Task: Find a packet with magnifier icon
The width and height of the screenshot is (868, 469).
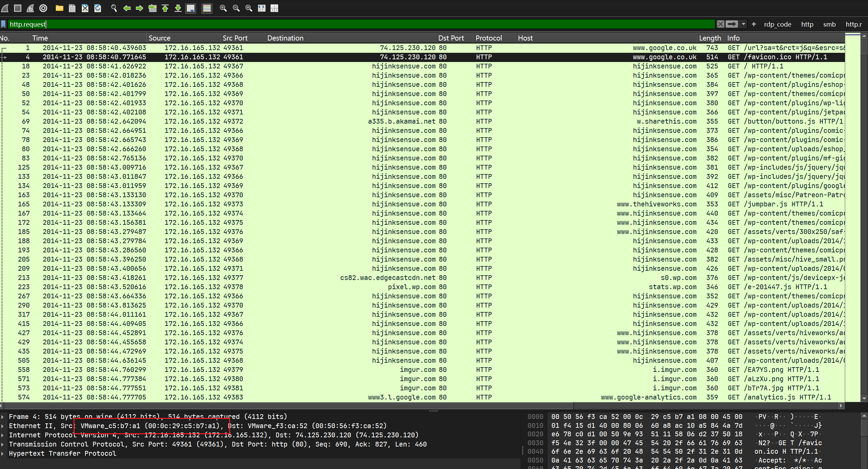Action: point(114,8)
